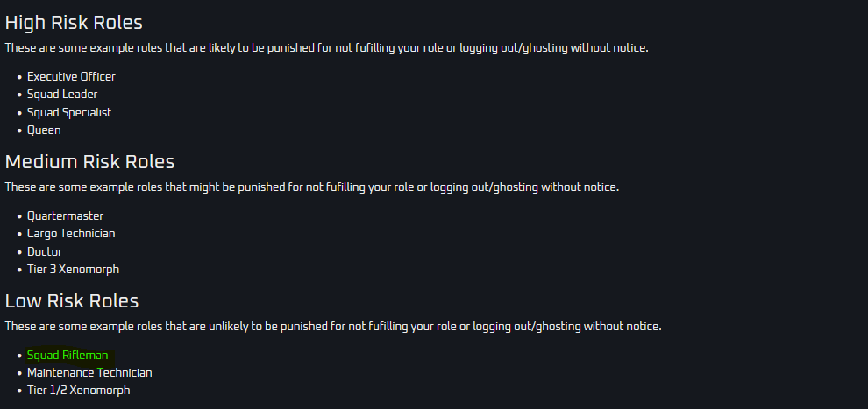
Task: Click the high risk roles description sentence
Action: click(327, 48)
